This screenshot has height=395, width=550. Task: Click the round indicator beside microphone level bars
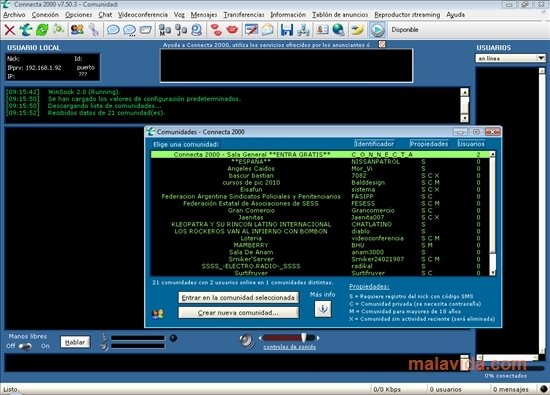173,338
